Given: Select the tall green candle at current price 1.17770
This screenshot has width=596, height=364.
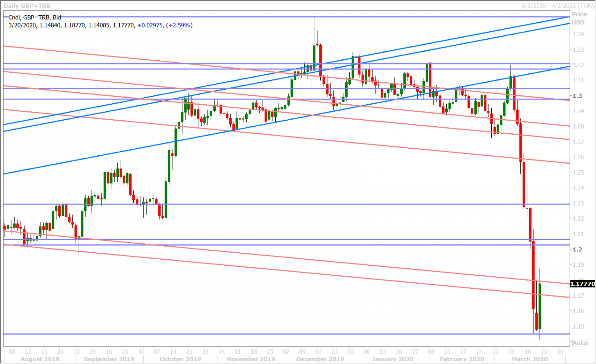Looking at the screenshot, I should point(540,306).
